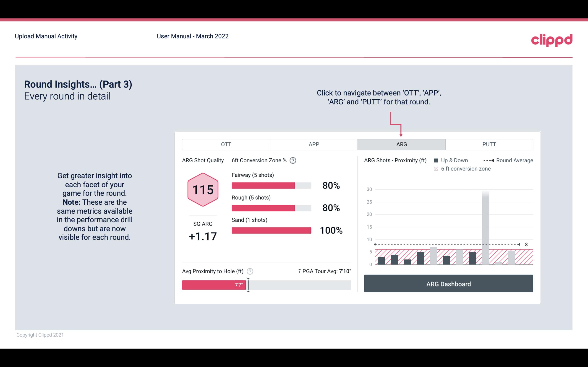Select the OTT tab
588x367 pixels.
pyautogui.click(x=226, y=144)
